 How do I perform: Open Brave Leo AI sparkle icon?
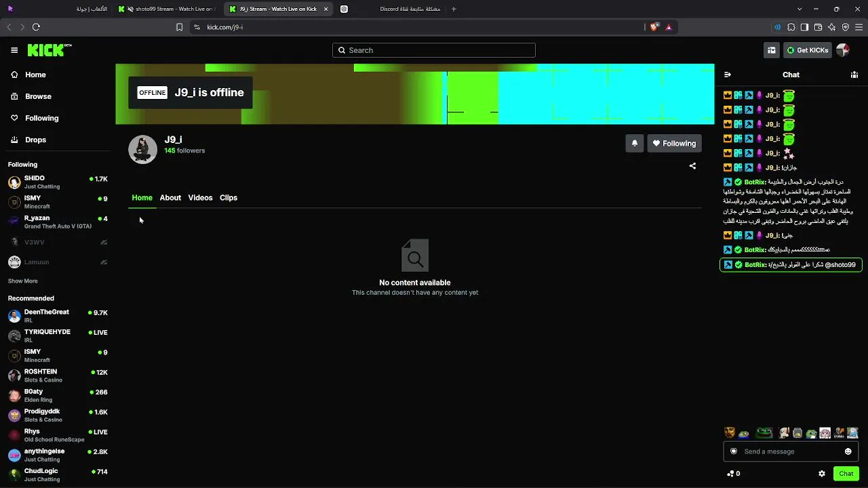[x=832, y=27]
